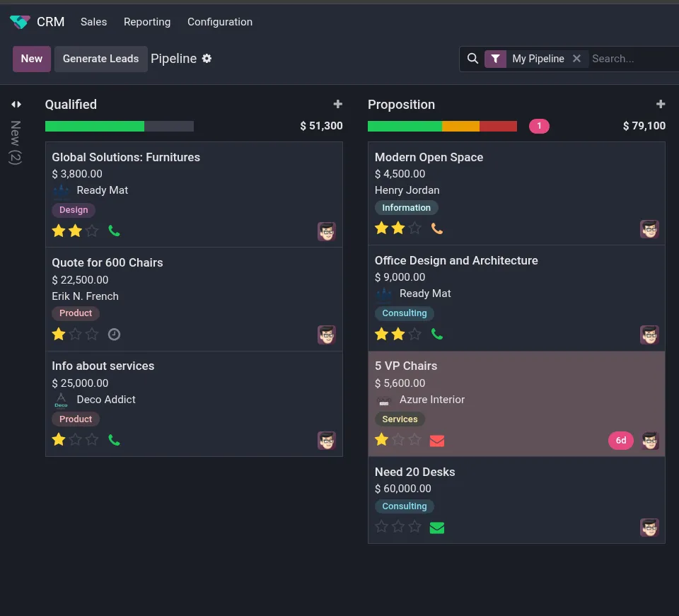Set first star priority on Need 20 Desks
Image resolution: width=679 pixels, height=616 pixels.
(382, 527)
